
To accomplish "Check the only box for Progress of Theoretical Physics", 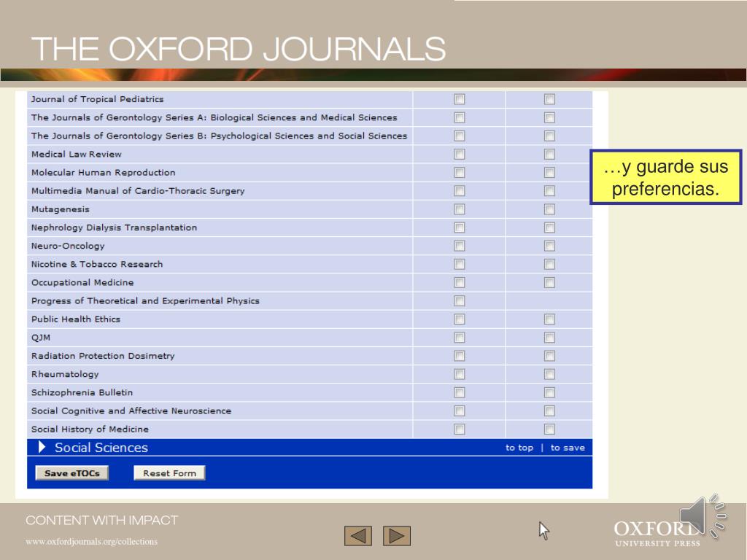I will click(460, 301).
